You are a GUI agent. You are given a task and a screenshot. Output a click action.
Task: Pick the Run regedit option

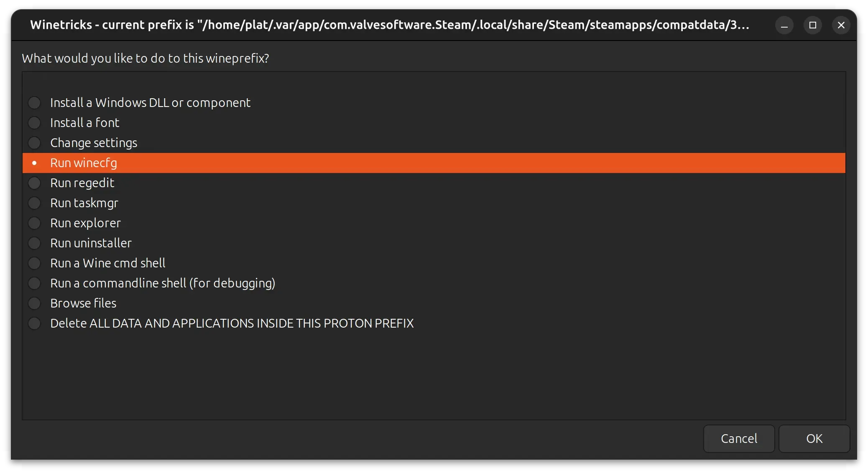coord(34,183)
